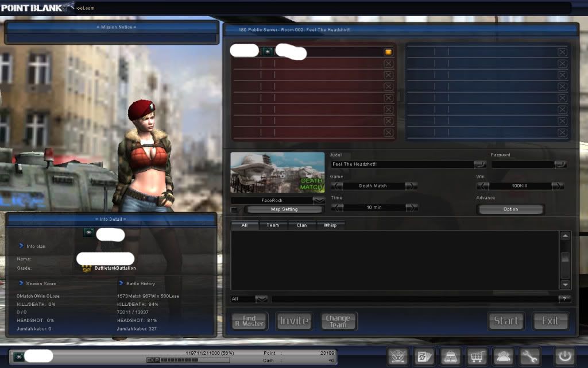588x368 pixels.
Task: Click the BattletankBattalion grade insignia icon
Action: coord(87,268)
